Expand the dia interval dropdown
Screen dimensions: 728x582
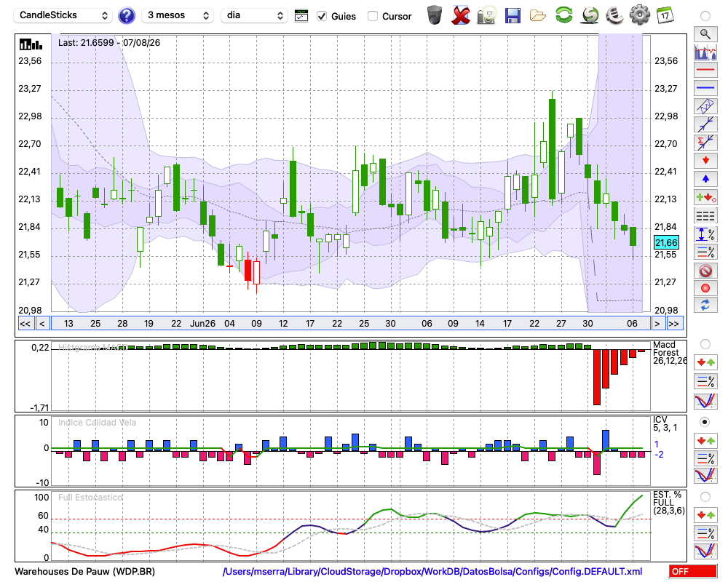tap(254, 15)
